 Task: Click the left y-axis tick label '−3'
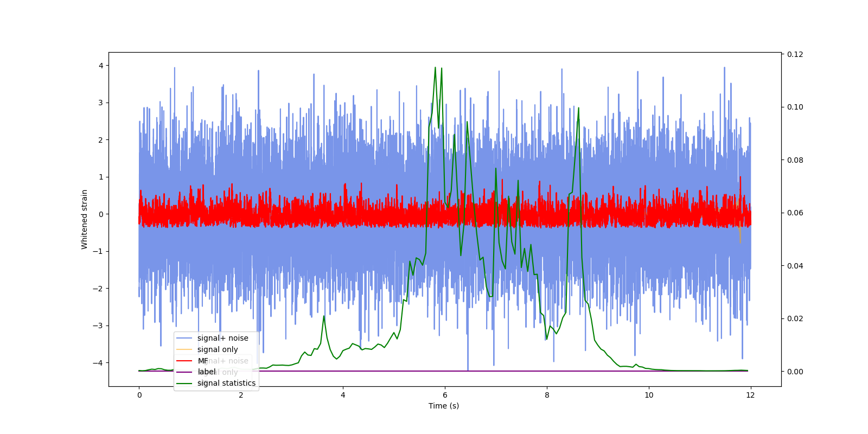(97, 325)
